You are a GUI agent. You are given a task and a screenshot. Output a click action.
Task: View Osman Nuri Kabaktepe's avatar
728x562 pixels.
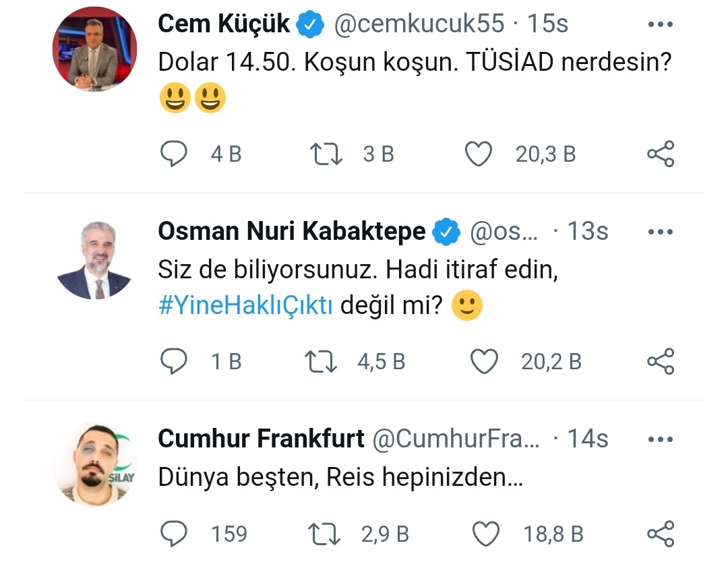94,257
